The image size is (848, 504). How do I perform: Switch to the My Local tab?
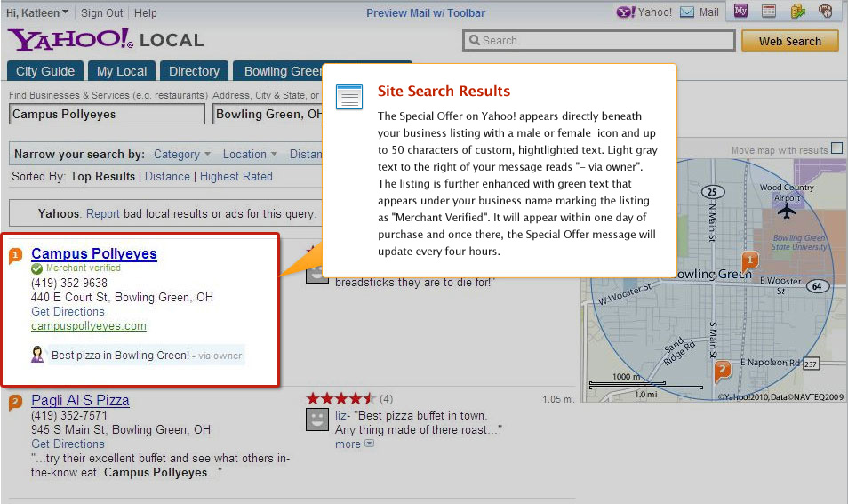(122, 71)
